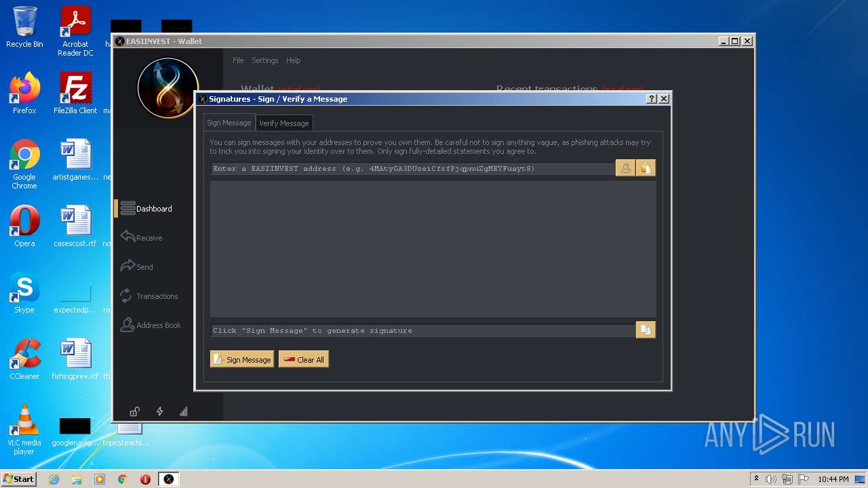This screenshot has width=868, height=488.
Task: Click the taskbar clock 10:44 PM
Action: (x=833, y=479)
